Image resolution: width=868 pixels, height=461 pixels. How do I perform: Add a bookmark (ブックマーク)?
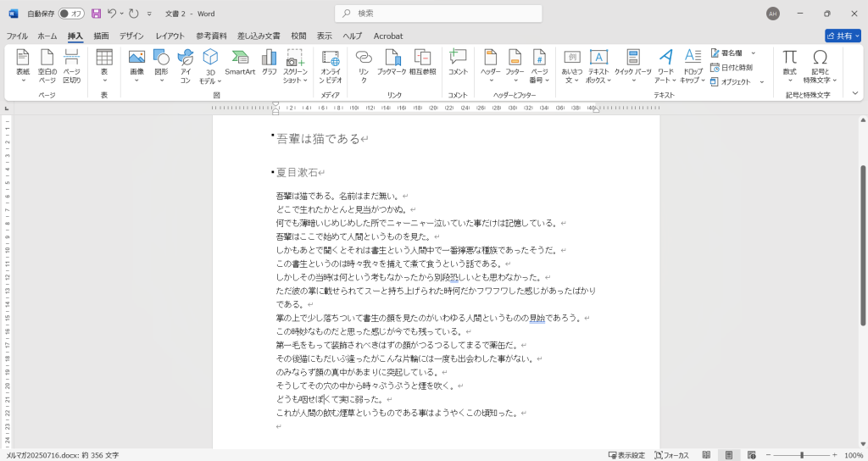point(392,63)
